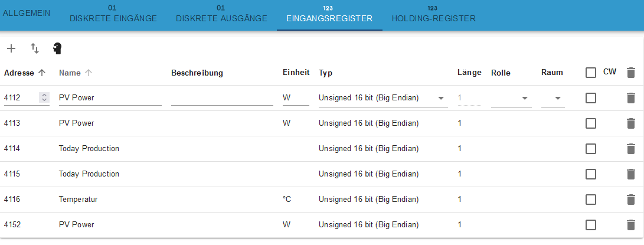Delete all rows via header trash icon
The width and height of the screenshot is (644, 245).
pyautogui.click(x=630, y=73)
